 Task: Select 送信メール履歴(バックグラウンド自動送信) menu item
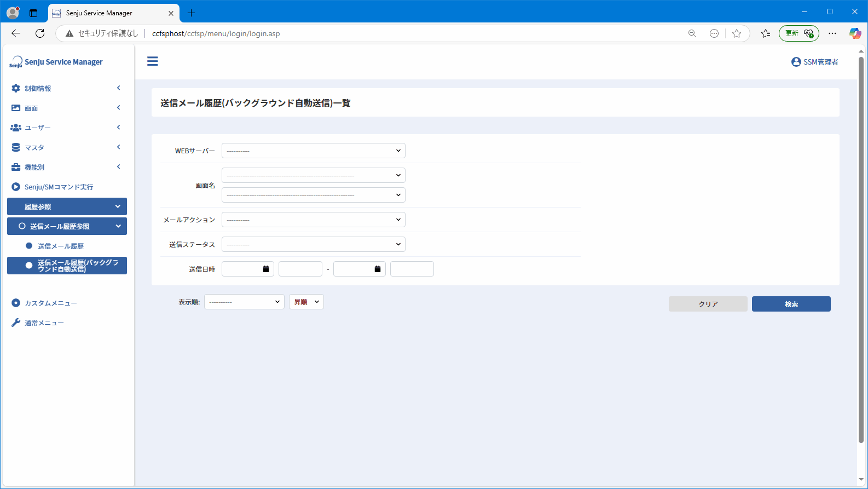[67, 266]
